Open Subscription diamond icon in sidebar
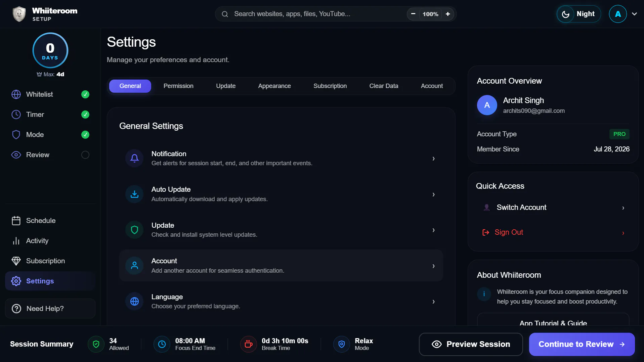Screen dimensions: 644x362 [x=16, y=261]
